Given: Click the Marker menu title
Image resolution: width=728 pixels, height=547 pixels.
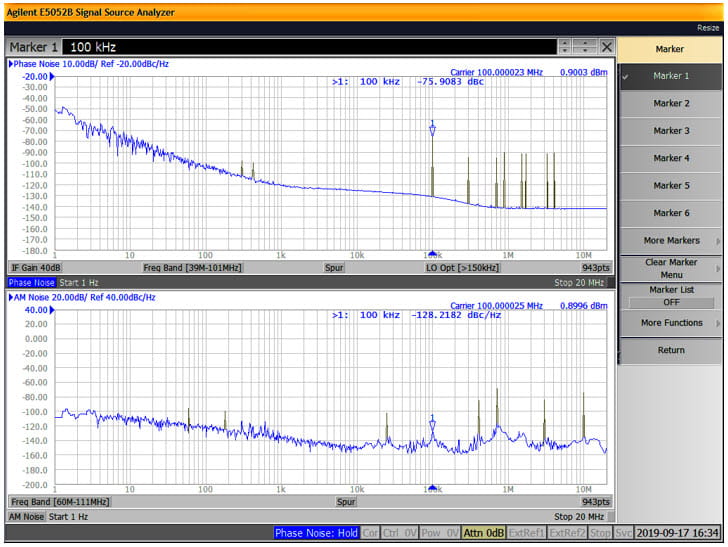Looking at the screenshot, I should point(670,49).
